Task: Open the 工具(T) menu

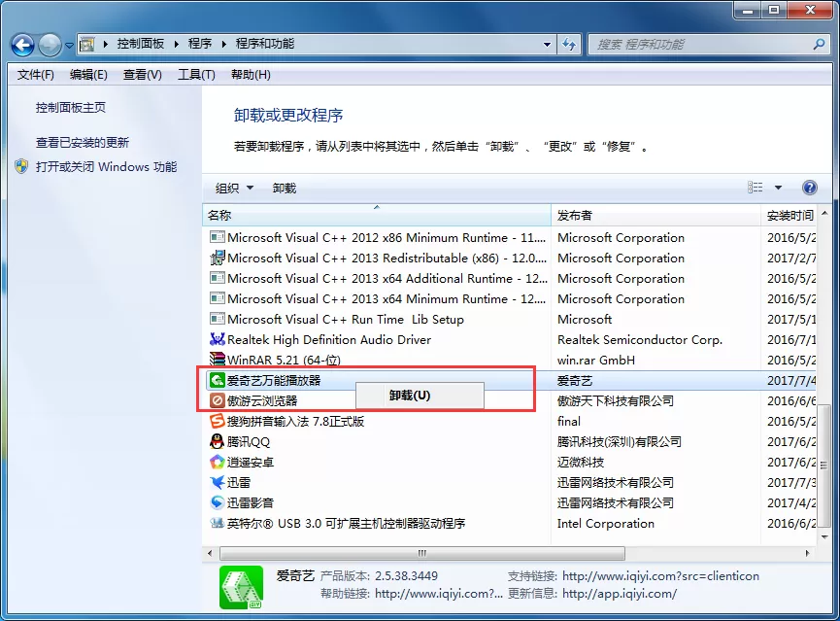Action: pyautogui.click(x=196, y=75)
